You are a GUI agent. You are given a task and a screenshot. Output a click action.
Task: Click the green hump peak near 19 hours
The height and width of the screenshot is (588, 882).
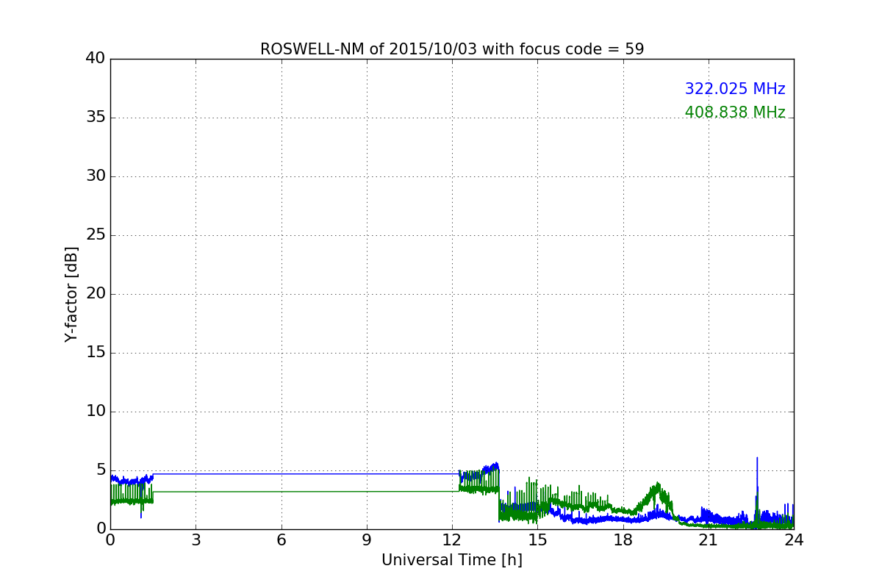(x=658, y=484)
